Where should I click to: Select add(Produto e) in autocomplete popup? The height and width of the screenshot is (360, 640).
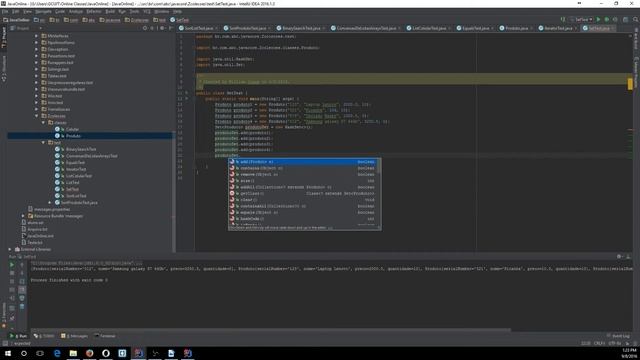tap(304, 162)
